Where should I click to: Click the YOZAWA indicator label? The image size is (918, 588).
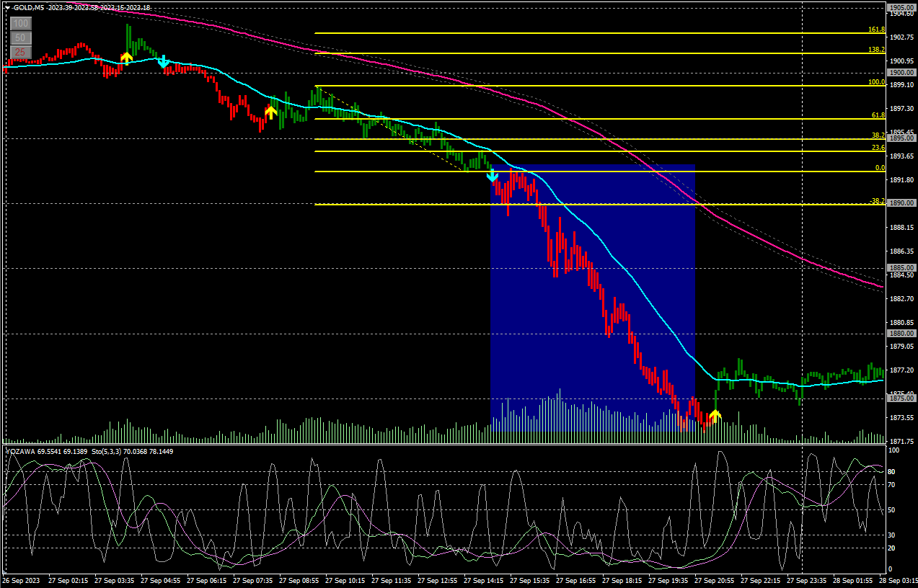22,451
